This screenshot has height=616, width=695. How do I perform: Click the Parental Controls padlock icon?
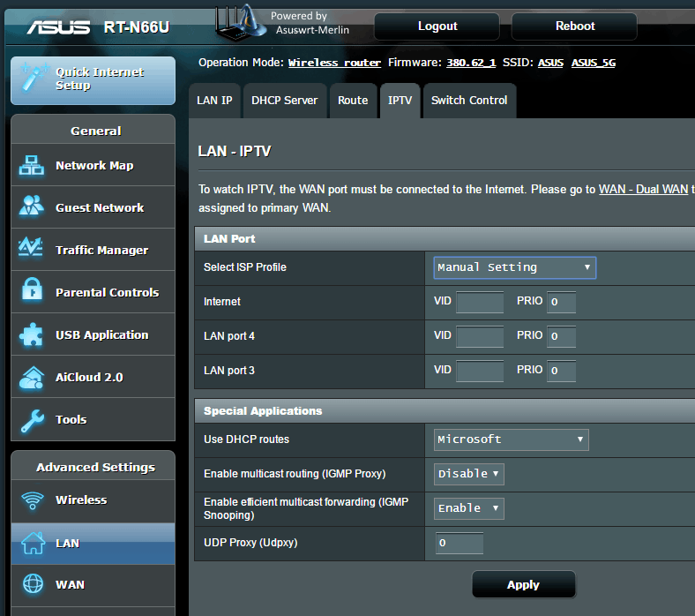(x=32, y=289)
